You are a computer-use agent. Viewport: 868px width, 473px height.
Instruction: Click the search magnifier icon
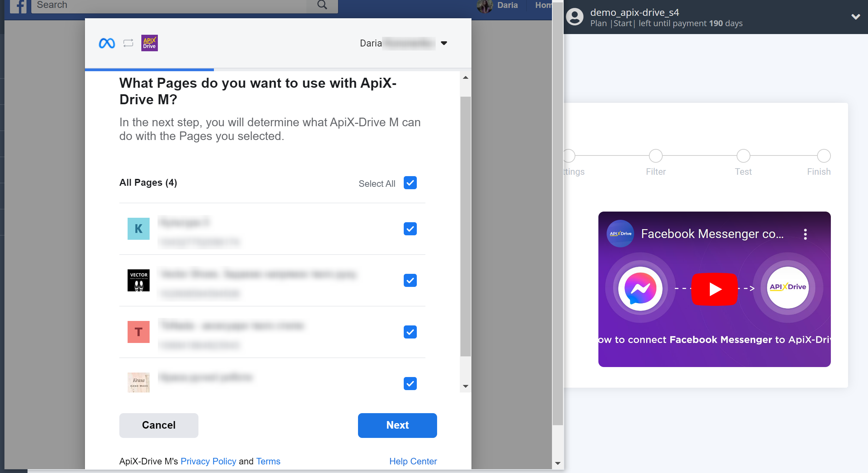pos(322,5)
